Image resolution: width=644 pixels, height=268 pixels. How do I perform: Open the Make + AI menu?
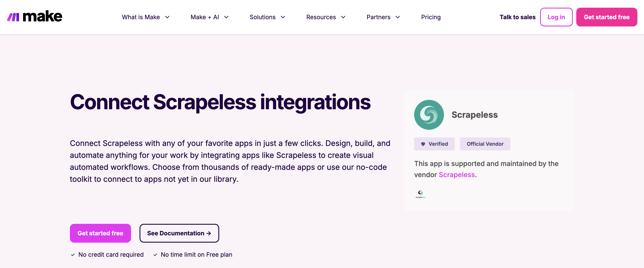[209, 17]
